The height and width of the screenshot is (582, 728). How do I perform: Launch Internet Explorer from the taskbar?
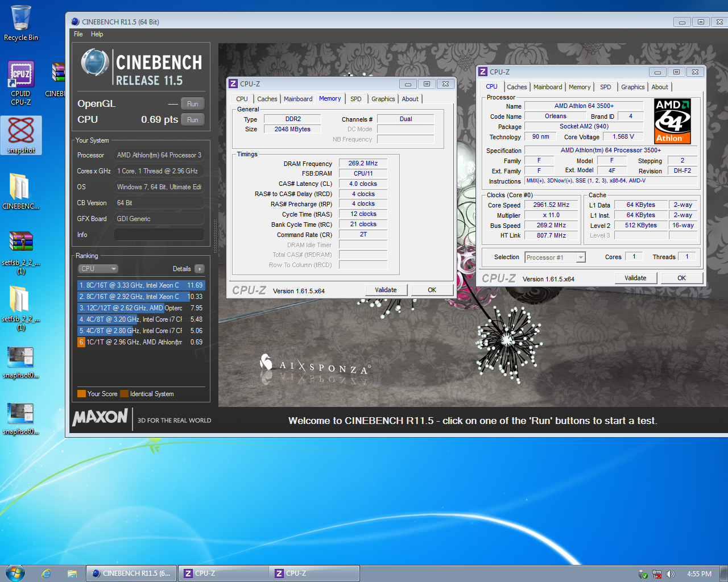(x=46, y=573)
